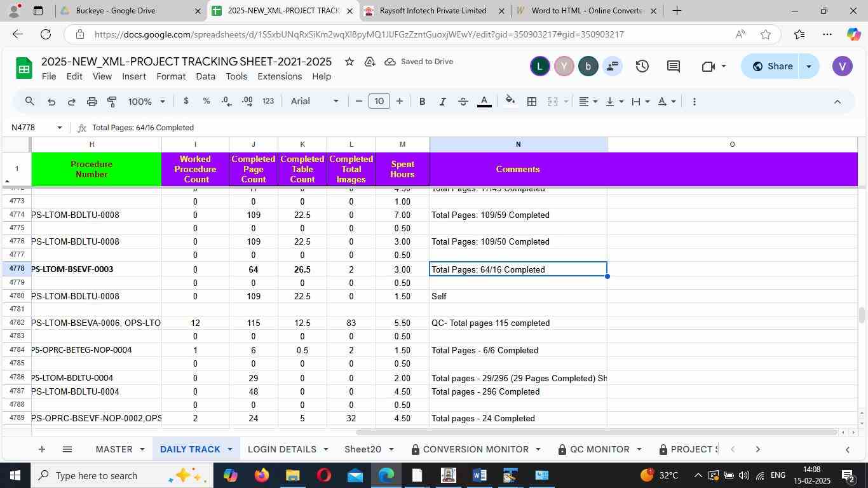The height and width of the screenshot is (488, 868).
Task: Decrease font size with minus button
Action: (x=359, y=102)
